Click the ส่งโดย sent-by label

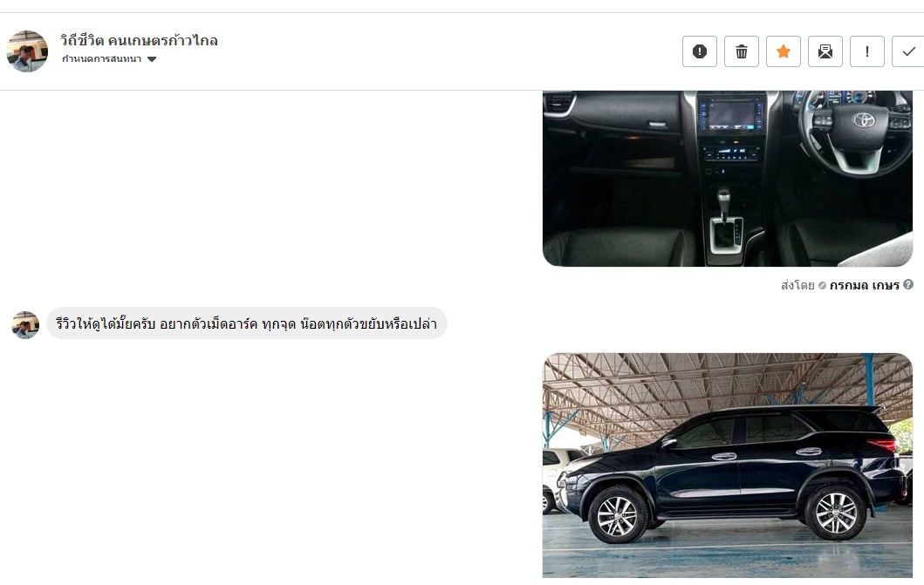point(797,285)
